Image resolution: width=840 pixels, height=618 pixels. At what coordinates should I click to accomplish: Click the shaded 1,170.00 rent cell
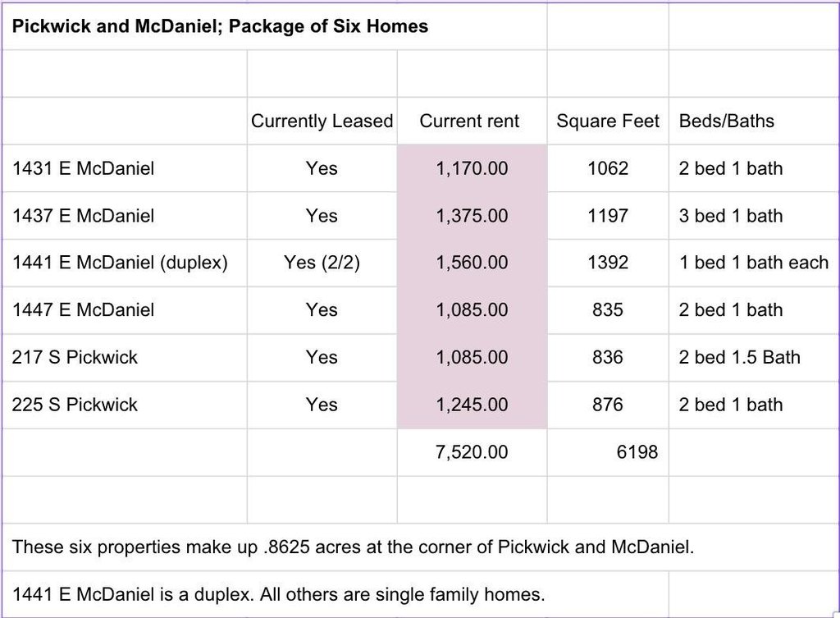pos(472,169)
